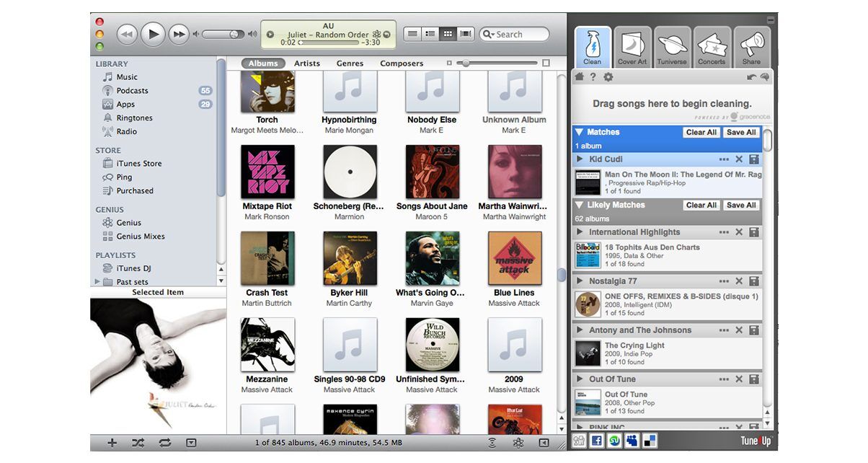The image size is (868, 463).
Task: Click Clear All in Likely Matches
Action: click(x=701, y=206)
